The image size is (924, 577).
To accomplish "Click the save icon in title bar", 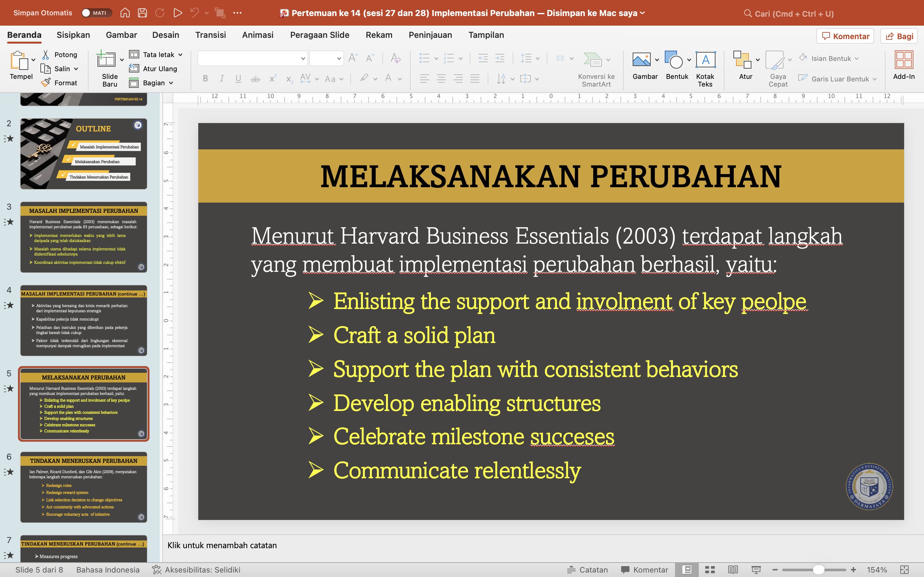I will click(142, 13).
